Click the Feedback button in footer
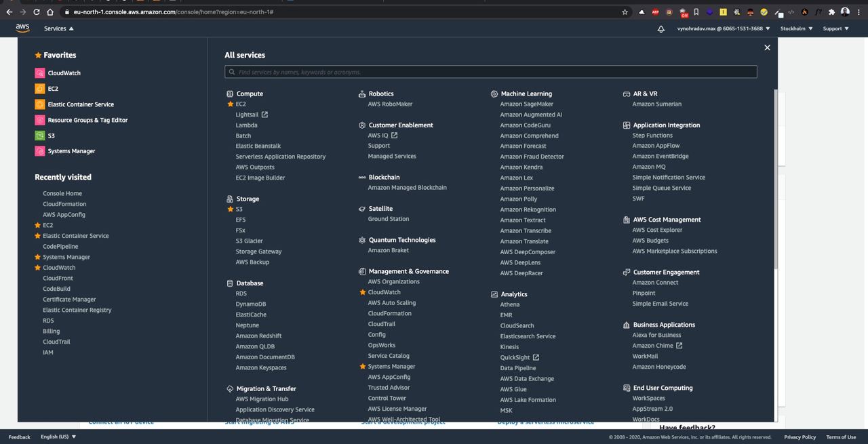 (x=19, y=437)
